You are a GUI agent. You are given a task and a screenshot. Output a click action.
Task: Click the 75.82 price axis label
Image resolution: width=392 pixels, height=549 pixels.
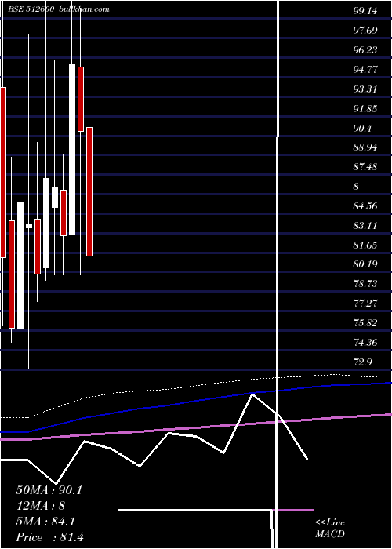(x=365, y=323)
